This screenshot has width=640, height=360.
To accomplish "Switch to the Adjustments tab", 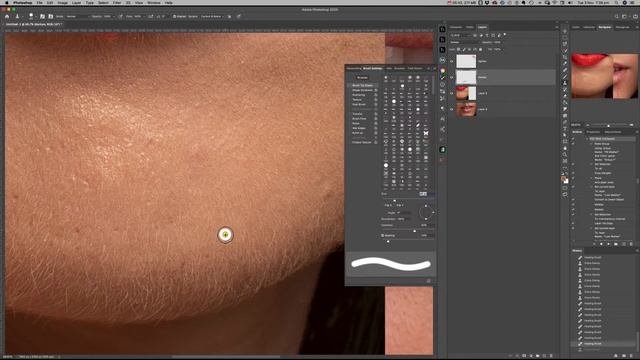I will tap(612, 132).
